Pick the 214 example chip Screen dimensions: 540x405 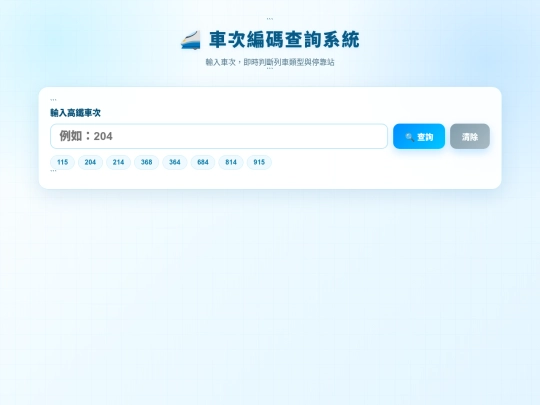point(118,162)
